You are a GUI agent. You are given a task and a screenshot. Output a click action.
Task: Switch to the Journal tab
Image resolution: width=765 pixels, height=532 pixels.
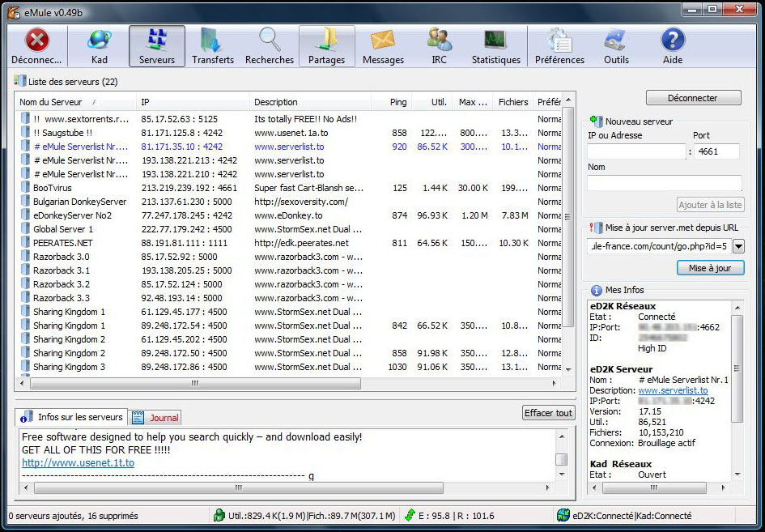(156, 418)
